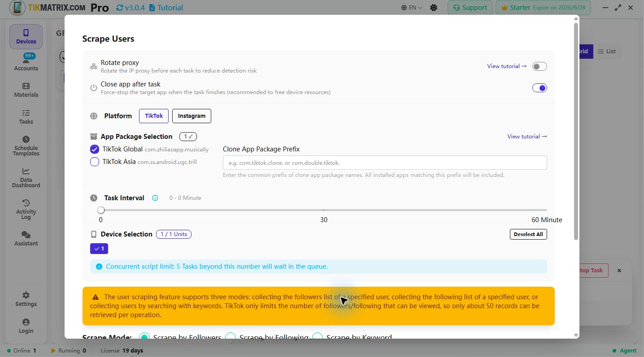Click the Task Interval info icon
The height and width of the screenshot is (357, 644).
(155, 198)
